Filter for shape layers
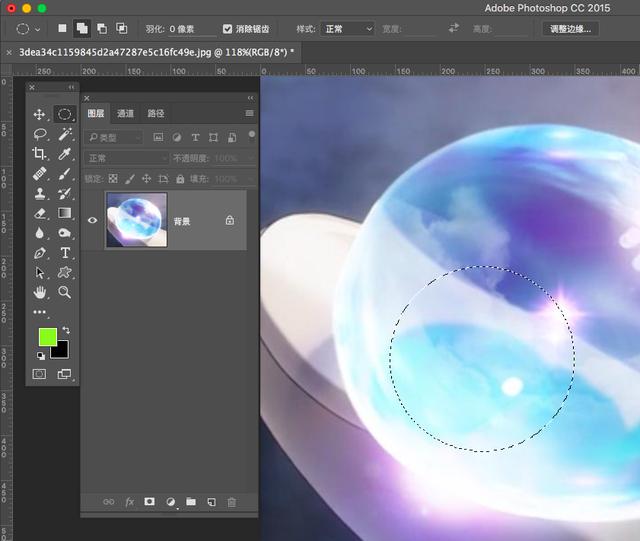This screenshot has height=541, width=640. coord(213,137)
